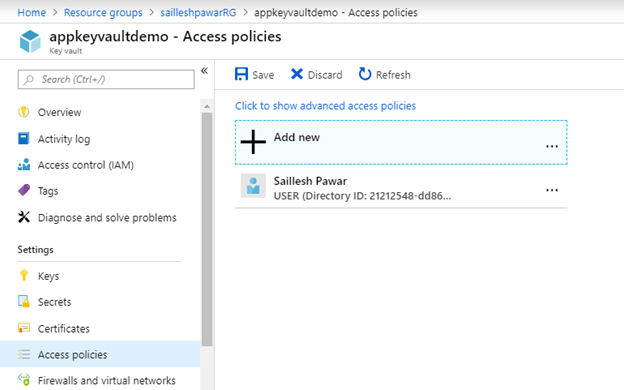
Task: Click the sidebar vertical scrollbar thumb
Action: pos(207,230)
